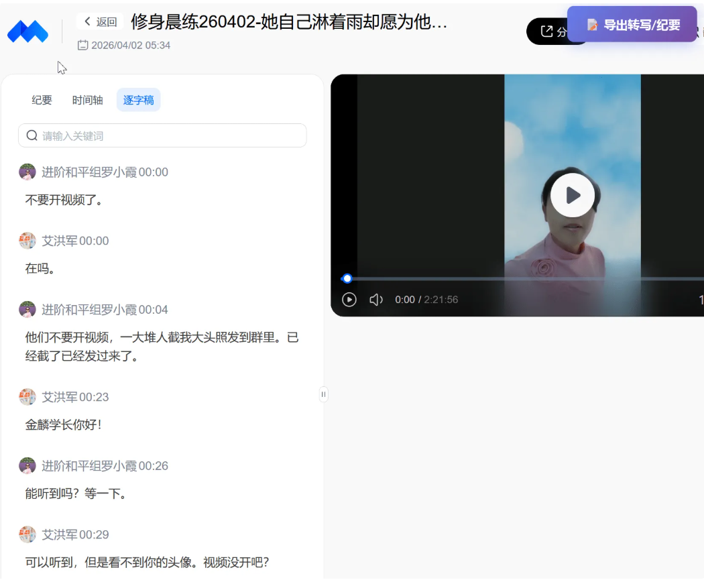Jump to transcript line 不要开视频了。
Viewport: 704px width, 588px height.
64,200
